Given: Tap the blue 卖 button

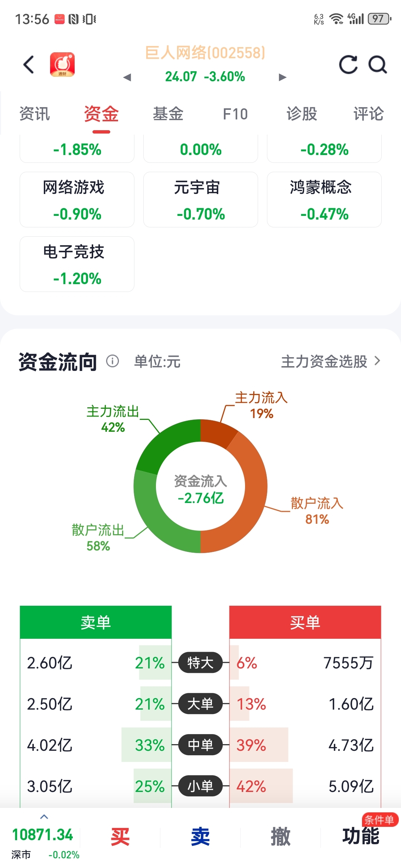Looking at the screenshot, I should tap(200, 837).
